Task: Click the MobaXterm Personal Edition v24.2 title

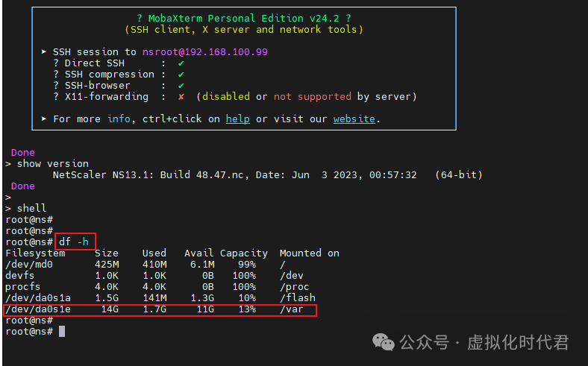Action: coord(244,18)
